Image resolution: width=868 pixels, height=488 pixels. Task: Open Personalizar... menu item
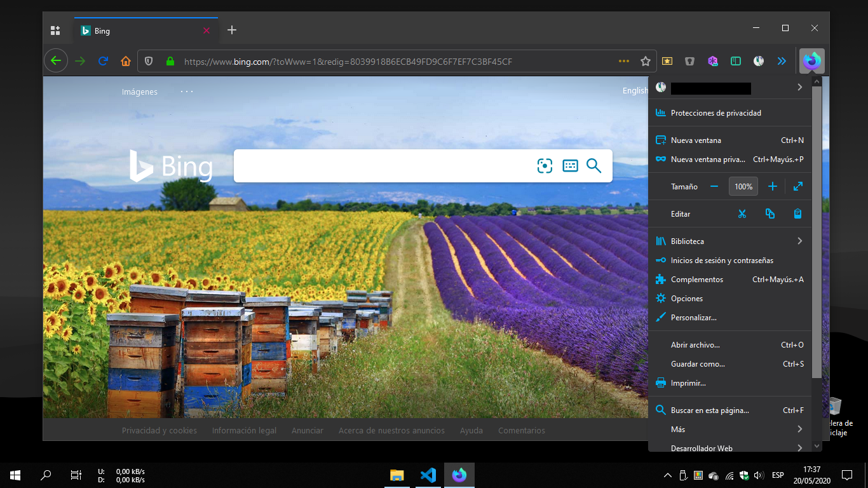click(729, 318)
